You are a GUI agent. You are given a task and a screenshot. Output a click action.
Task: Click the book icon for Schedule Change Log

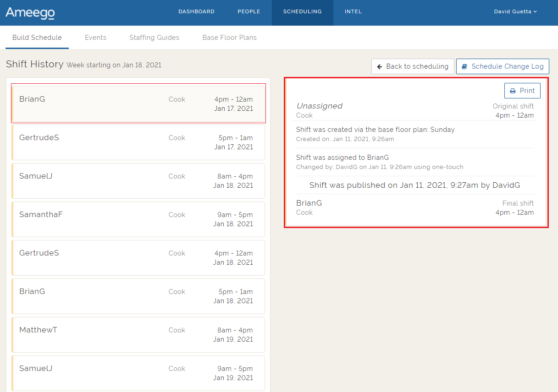[x=464, y=66]
